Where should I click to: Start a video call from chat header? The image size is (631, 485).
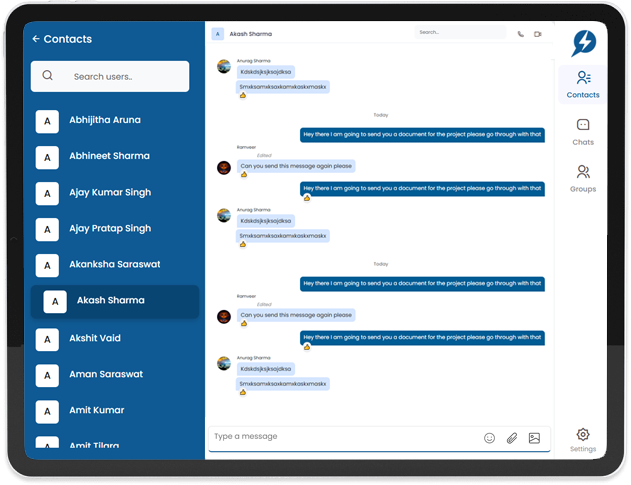tap(537, 34)
